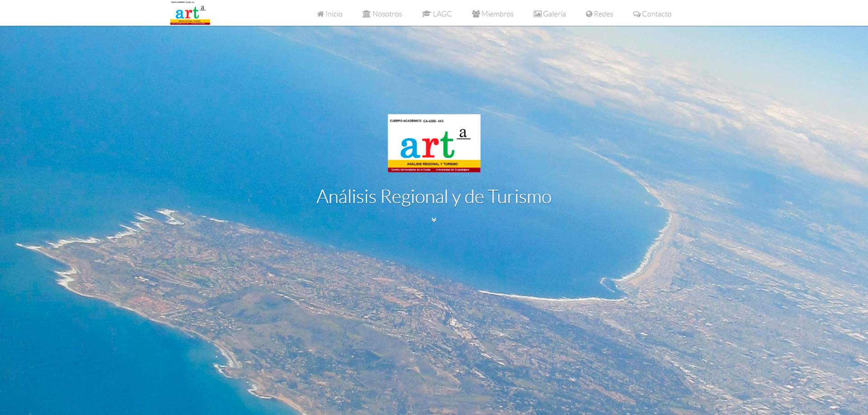This screenshot has width=868, height=415.
Task: Select the Miembros text in navigation
Action: point(497,14)
